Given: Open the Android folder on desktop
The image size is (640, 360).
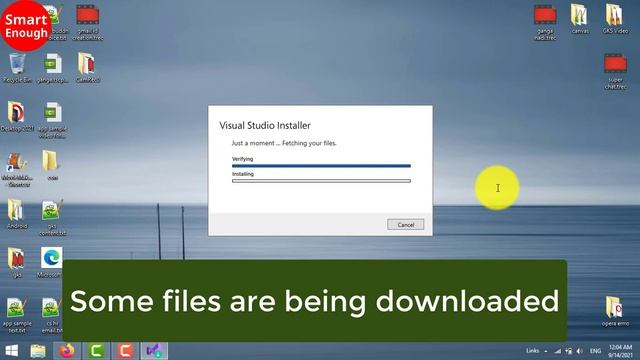Looking at the screenshot, I should pyautogui.click(x=17, y=214).
